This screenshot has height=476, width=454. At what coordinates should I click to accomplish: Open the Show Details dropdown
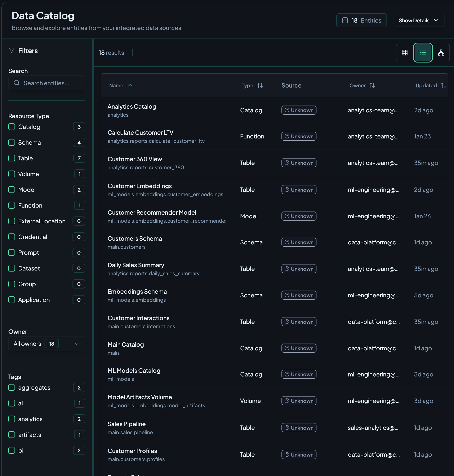click(419, 20)
